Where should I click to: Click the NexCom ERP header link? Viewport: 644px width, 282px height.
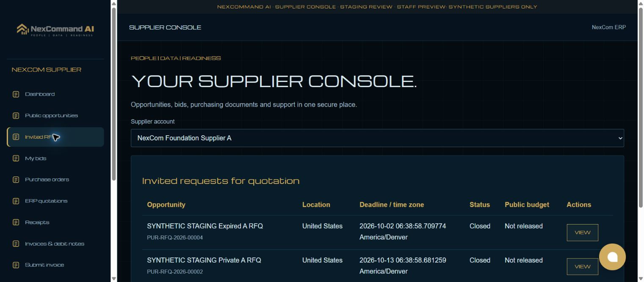[608, 27]
